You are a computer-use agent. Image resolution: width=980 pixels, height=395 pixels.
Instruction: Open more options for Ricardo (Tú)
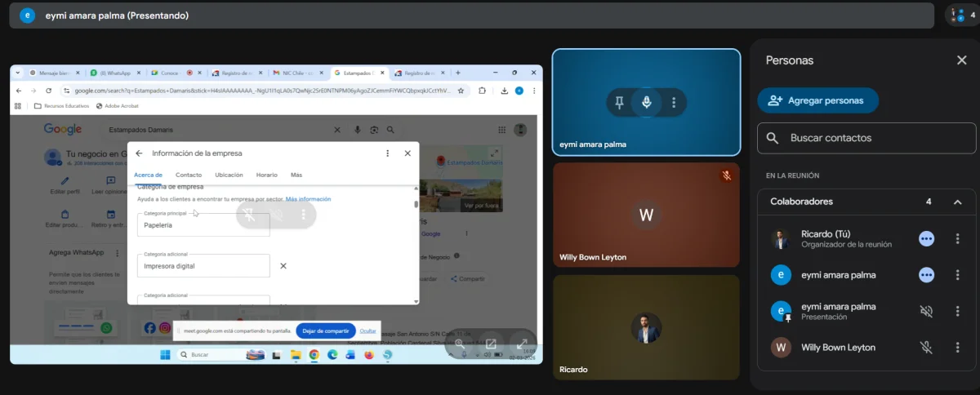coord(958,239)
